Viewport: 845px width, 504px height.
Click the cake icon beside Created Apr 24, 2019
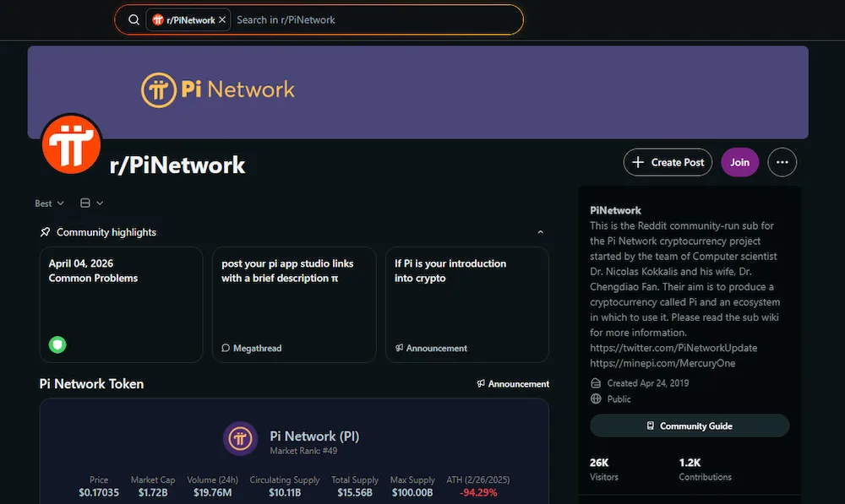click(595, 382)
